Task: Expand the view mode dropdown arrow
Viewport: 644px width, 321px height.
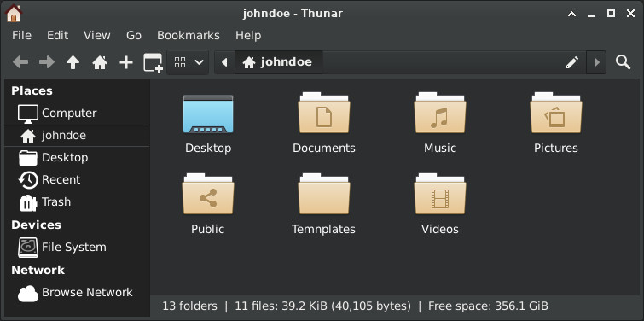Action: click(200, 62)
